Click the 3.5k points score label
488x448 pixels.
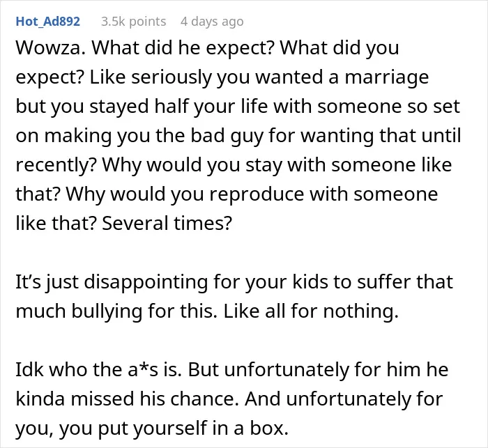(134, 22)
